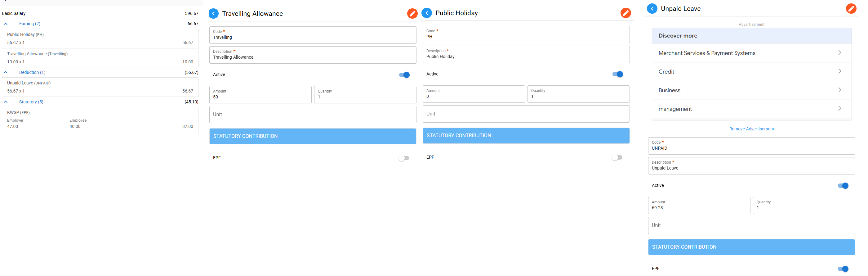Viewport: 868px width, 276px height.
Task: Toggle EPF switch in Travelling Allowance
Action: (x=404, y=158)
